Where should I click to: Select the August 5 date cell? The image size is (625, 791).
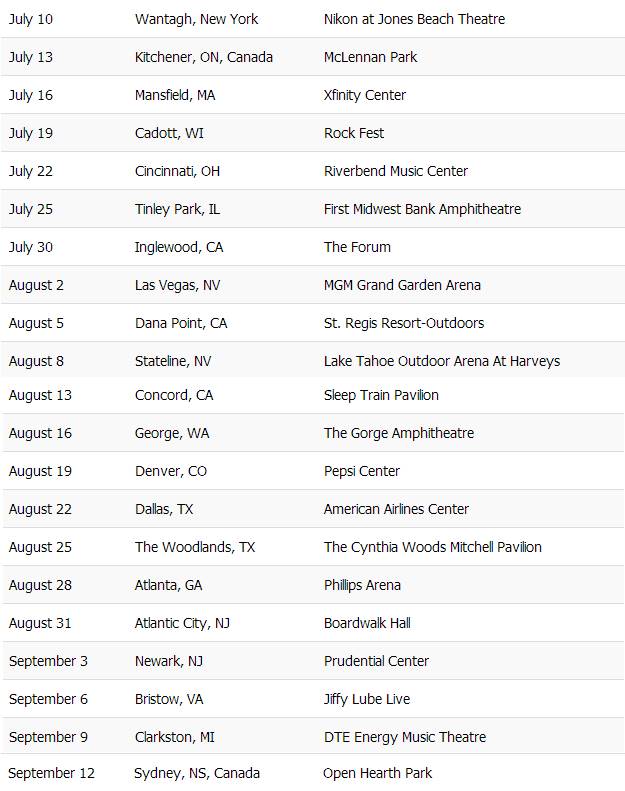(36, 323)
